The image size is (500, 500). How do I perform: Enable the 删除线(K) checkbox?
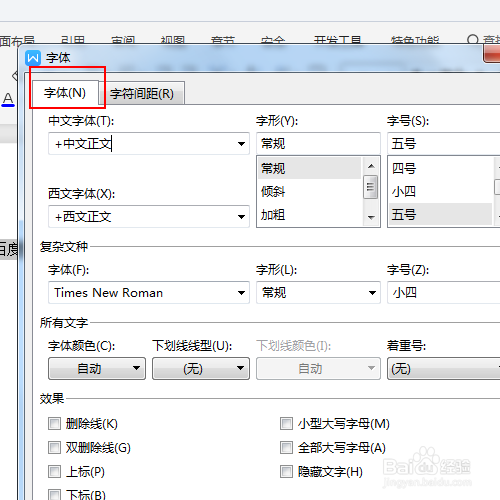[x=54, y=424]
